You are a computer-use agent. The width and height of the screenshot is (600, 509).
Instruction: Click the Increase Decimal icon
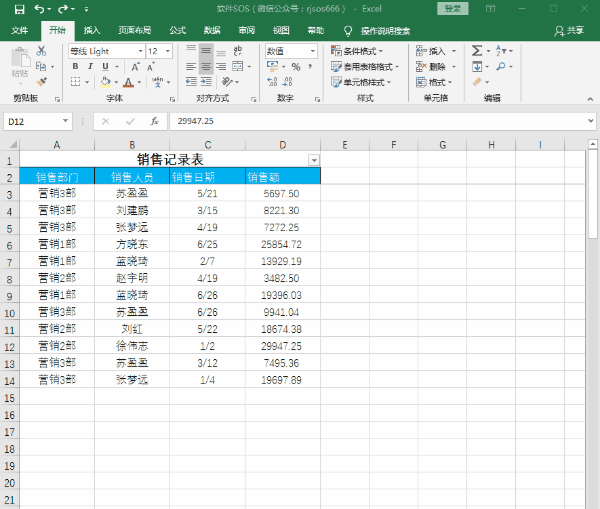coord(272,82)
